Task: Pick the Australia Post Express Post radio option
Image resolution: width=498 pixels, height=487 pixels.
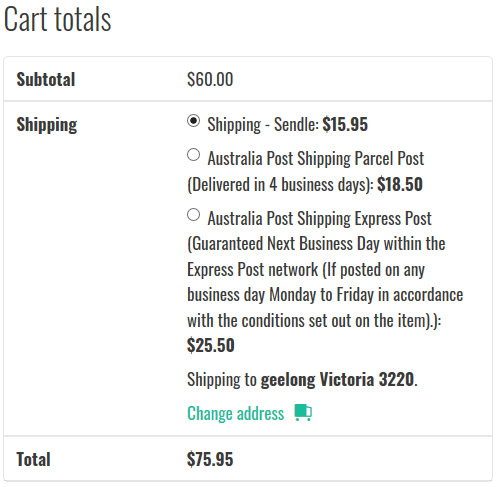Action: (193, 215)
